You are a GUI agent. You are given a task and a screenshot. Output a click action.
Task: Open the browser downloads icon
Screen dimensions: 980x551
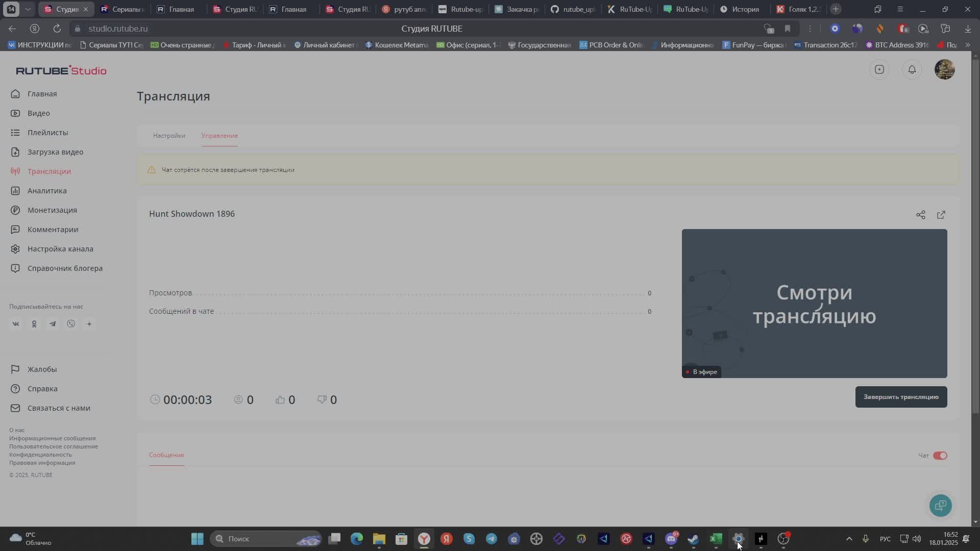pos(968,29)
